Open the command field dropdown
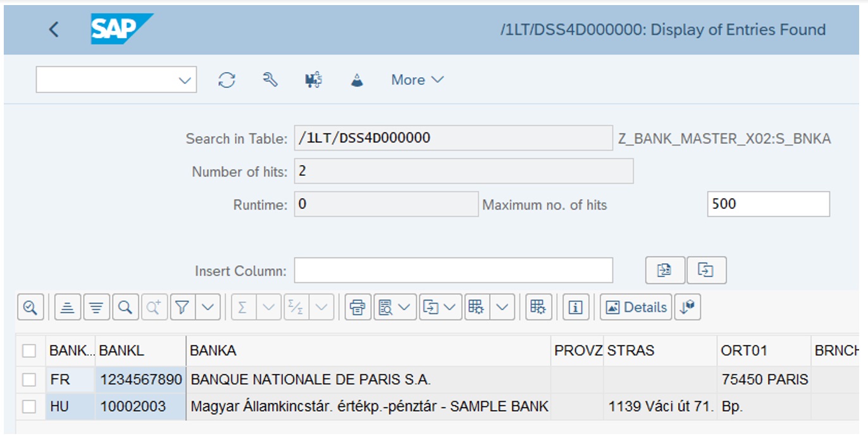868x441 pixels. (x=185, y=80)
